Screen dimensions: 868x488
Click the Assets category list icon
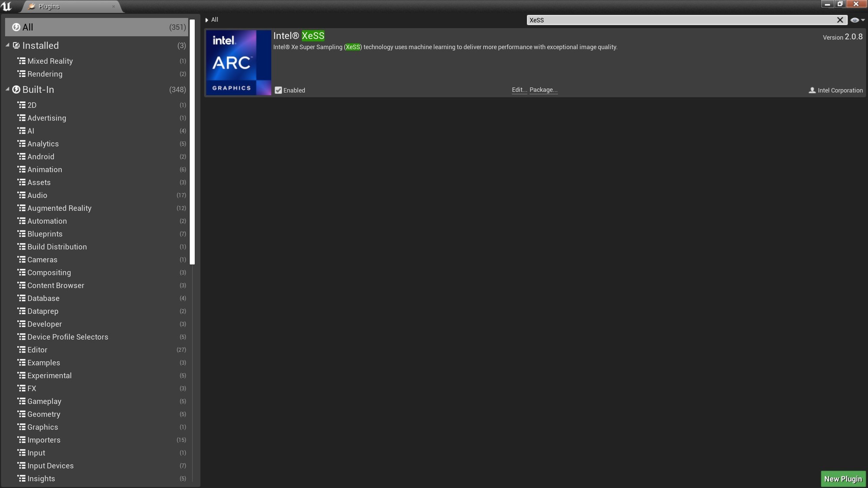pos(21,182)
